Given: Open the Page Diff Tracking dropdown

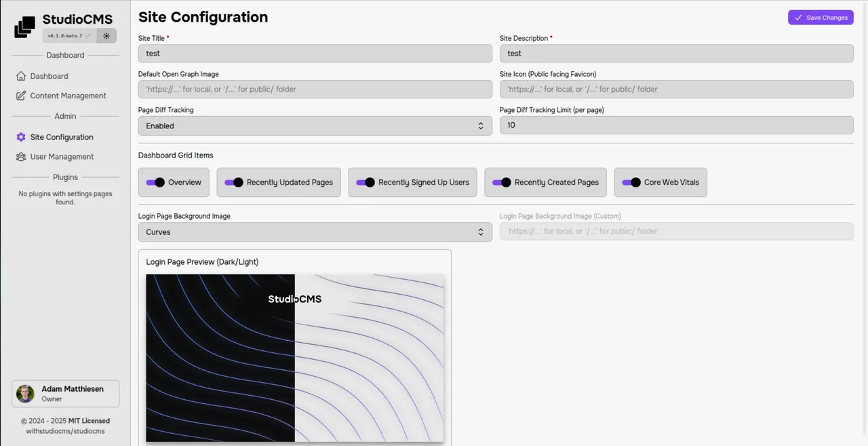Looking at the screenshot, I should pos(315,126).
